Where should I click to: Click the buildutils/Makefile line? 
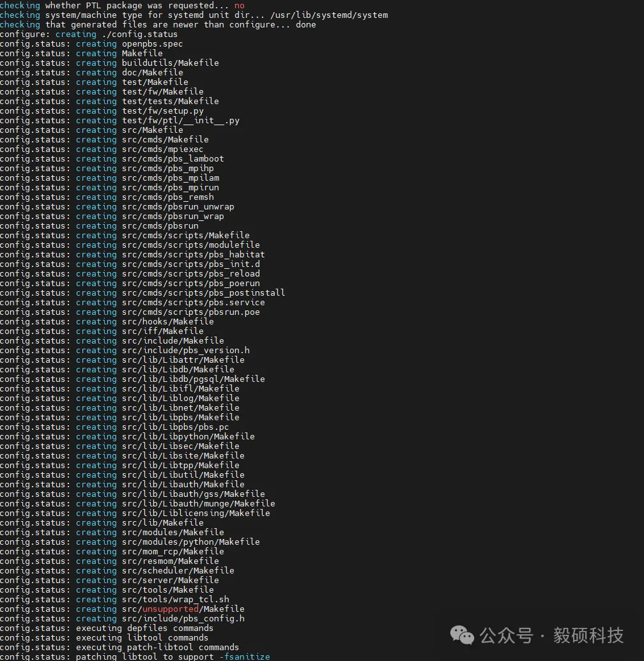[170, 63]
